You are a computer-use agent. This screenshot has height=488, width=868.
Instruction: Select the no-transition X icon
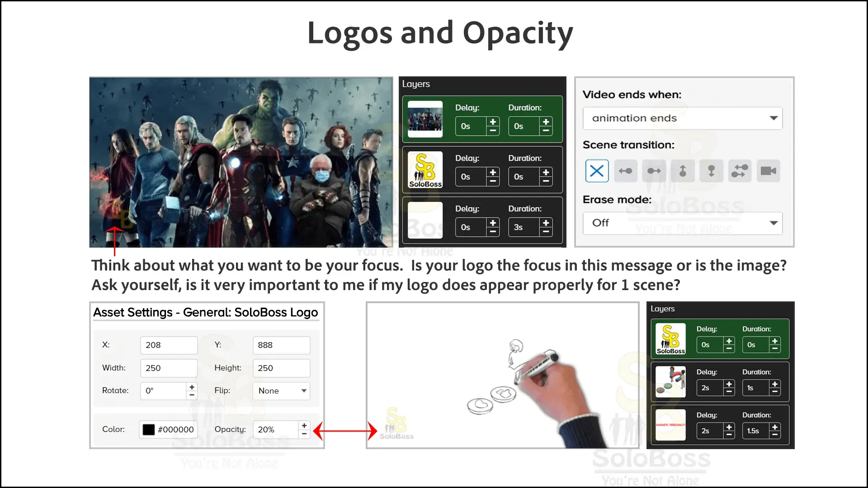tap(597, 171)
